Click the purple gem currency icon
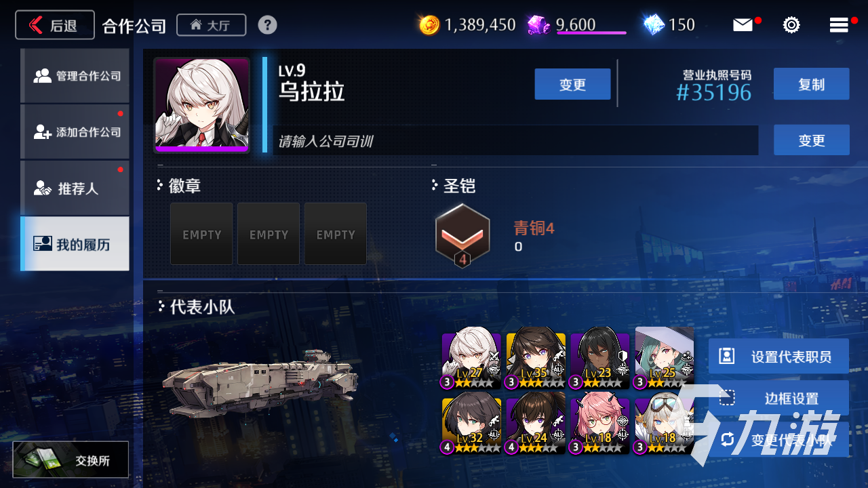Viewport: 868px width, 488px height. [x=538, y=25]
